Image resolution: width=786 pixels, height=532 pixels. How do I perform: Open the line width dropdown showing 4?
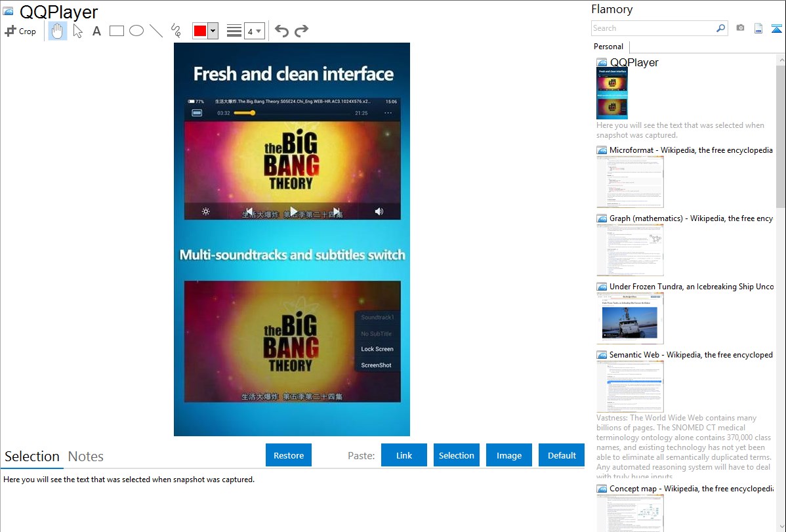pyautogui.click(x=255, y=31)
